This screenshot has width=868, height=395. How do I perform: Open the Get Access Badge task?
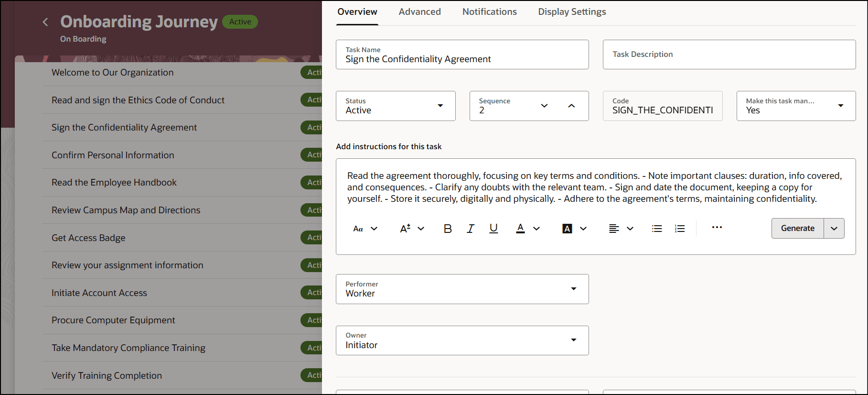tap(88, 238)
